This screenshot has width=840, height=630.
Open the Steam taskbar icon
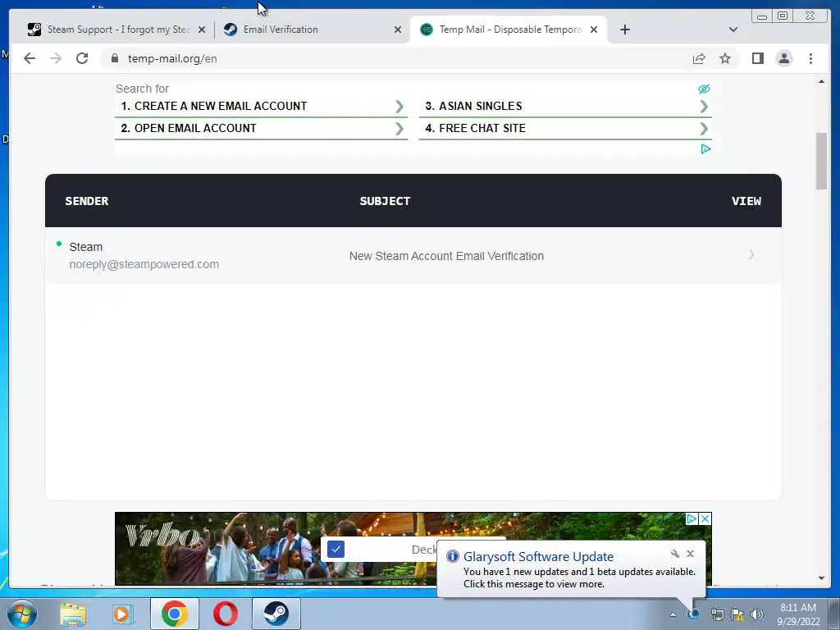(276, 614)
